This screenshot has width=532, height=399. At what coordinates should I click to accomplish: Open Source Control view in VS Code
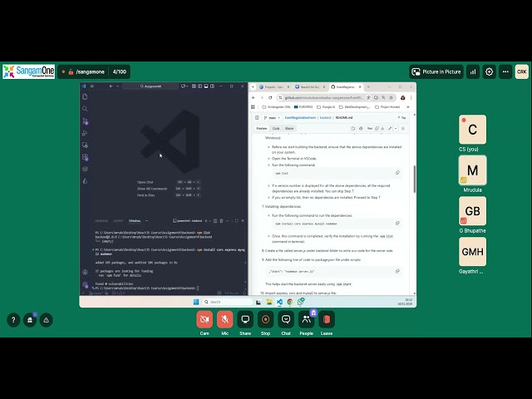tap(85, 121)
